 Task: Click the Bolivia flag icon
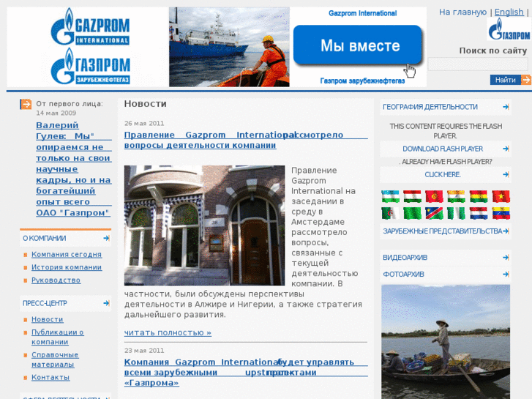[479, 197]
